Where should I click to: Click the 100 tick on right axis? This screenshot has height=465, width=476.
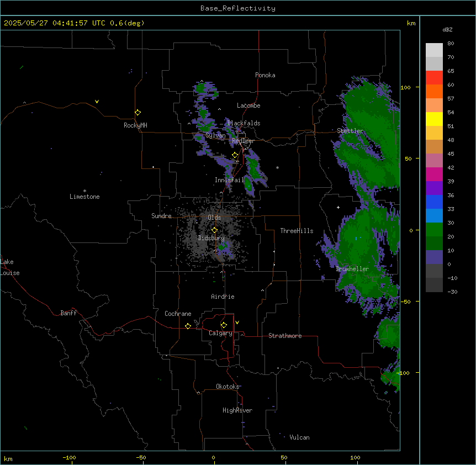(x=405, y=87)
